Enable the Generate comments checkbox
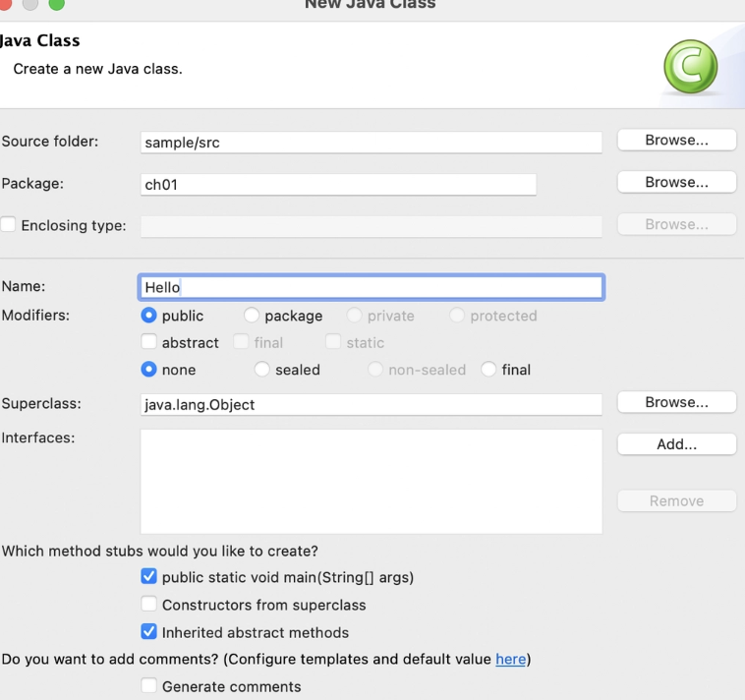 click(148, 685)
